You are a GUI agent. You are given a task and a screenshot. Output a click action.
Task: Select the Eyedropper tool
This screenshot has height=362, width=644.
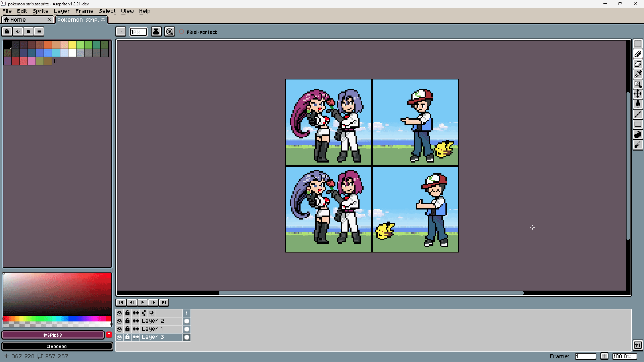638,74
